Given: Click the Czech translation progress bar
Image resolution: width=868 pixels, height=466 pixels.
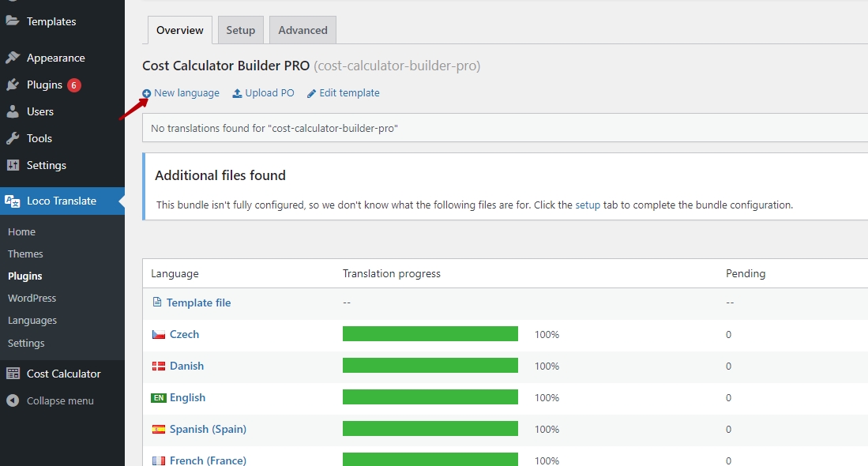Looking at the screenshot, I should (430, 334).
